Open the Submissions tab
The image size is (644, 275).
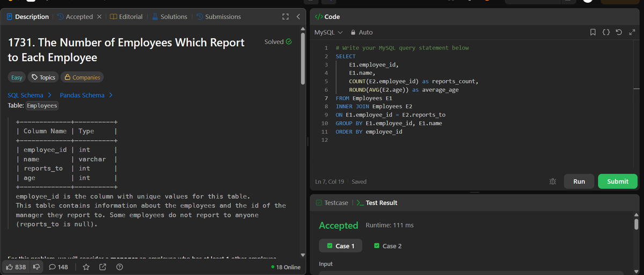pos(218,17)
